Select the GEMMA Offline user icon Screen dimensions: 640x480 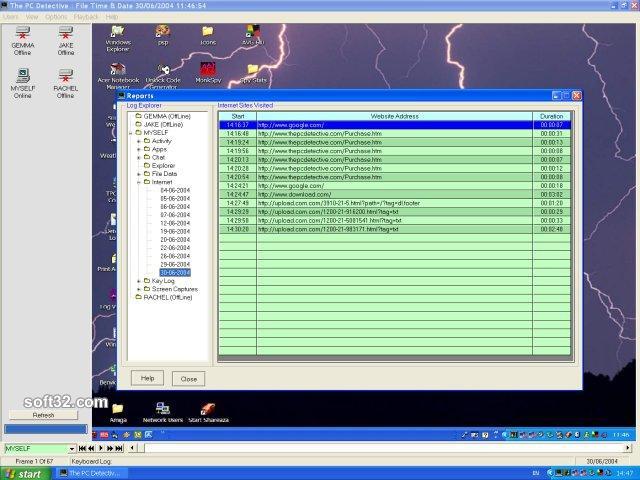pyautogui.click(x=22, y=41)
